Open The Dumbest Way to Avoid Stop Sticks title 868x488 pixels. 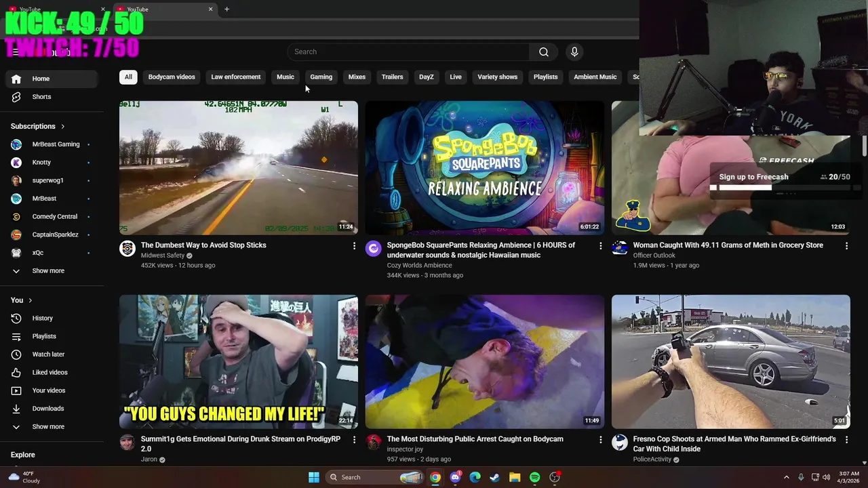click(x=203, y=245)
